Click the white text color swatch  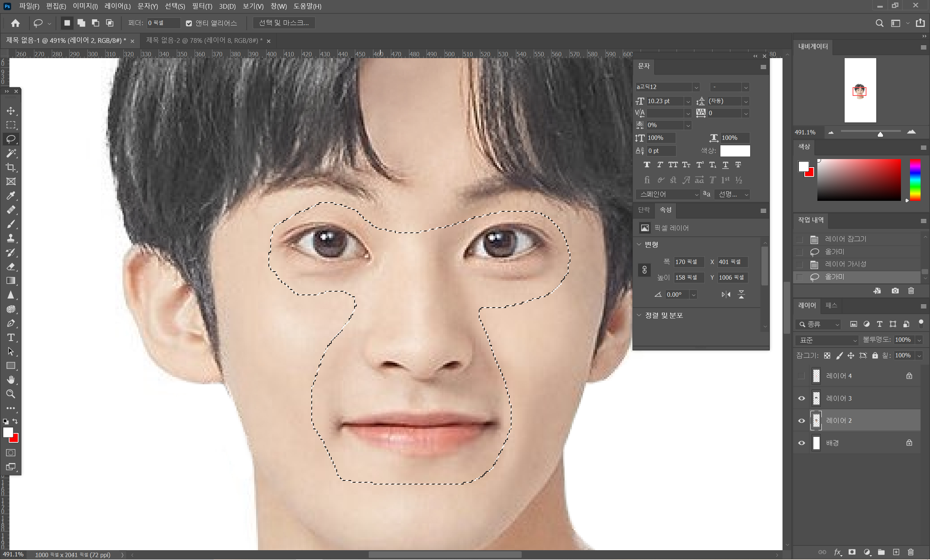pos(735,151)
